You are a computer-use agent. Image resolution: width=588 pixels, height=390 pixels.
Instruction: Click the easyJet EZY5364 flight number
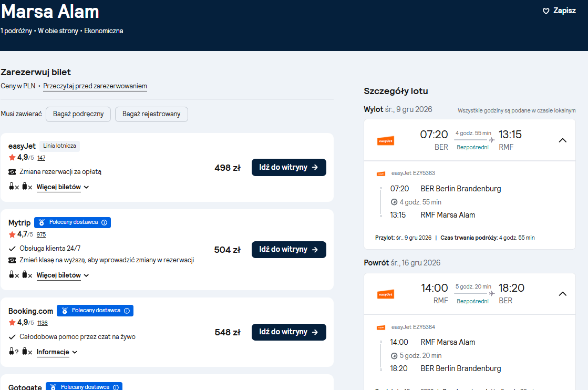(x=413, y=327)
